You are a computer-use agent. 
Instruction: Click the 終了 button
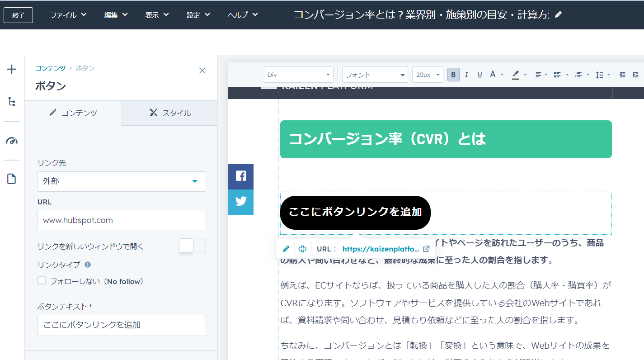(18, 14)
